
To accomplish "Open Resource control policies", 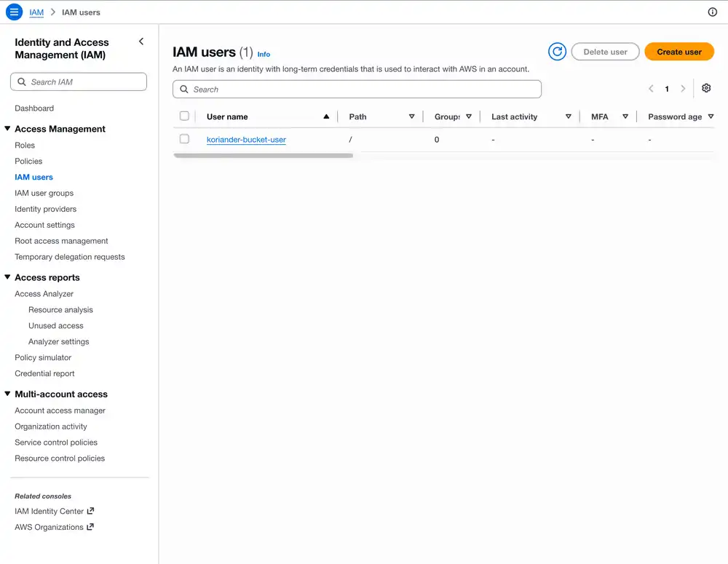I will [60, 458].
